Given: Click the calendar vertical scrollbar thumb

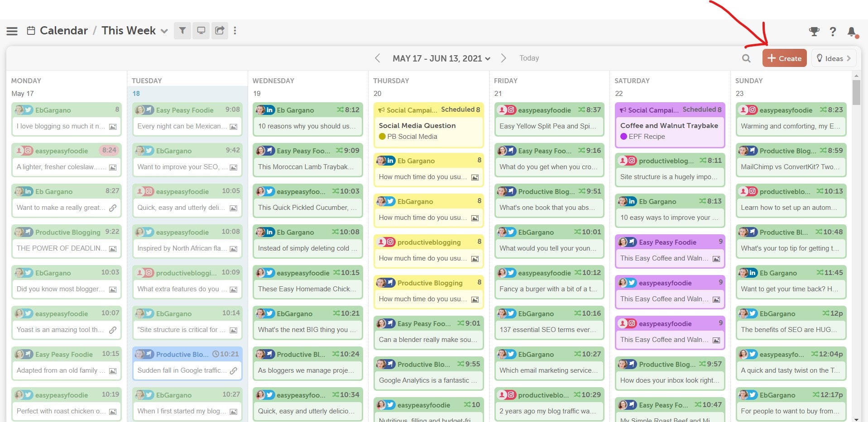Looking at the screenshot, I should [856, 92].
